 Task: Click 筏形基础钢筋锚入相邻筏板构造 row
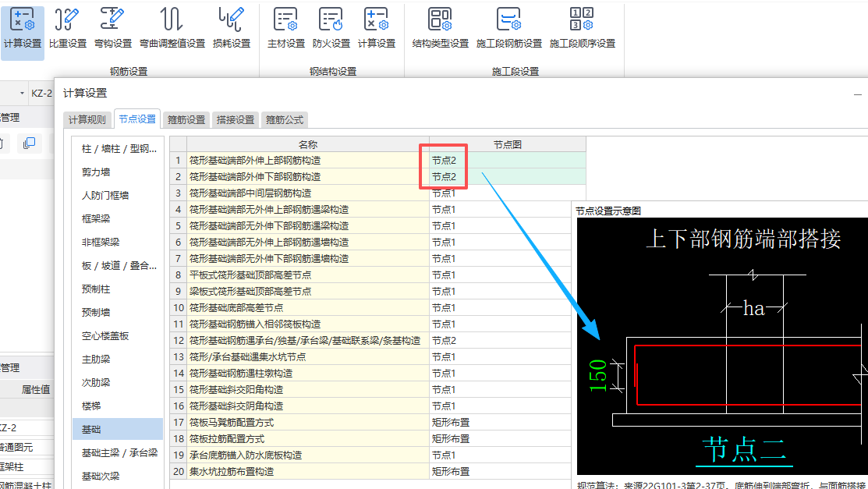[x=308, y=324]
